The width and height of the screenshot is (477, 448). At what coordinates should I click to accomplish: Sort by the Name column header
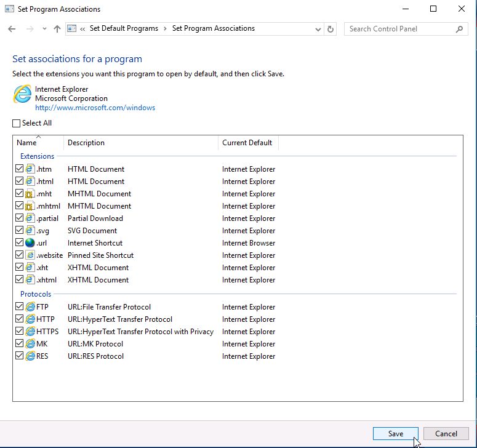(x=38, y=143)
